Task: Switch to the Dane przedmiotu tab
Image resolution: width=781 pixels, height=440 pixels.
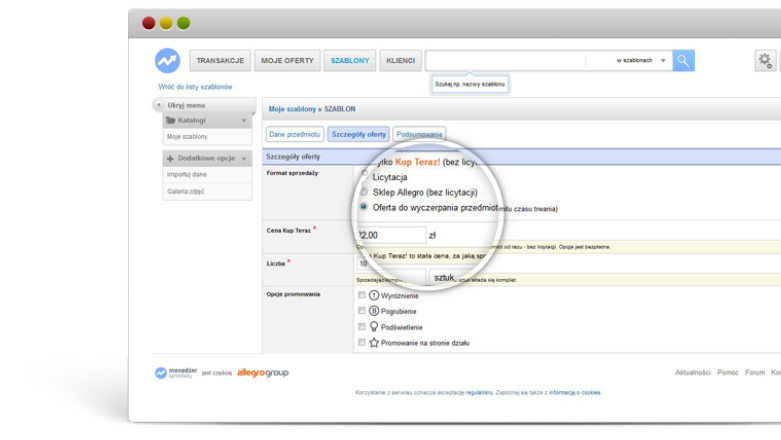Action: point(294,134)
